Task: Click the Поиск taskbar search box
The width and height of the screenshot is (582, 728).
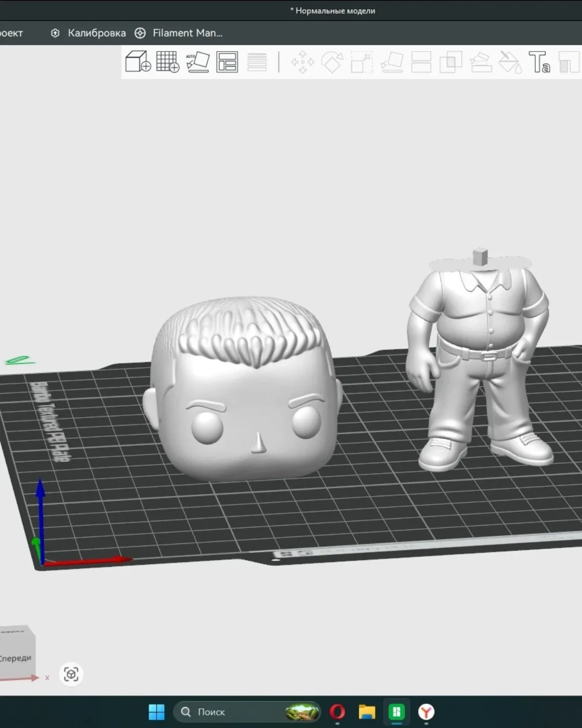Action: pyautogui.click(x=247, y=712)
